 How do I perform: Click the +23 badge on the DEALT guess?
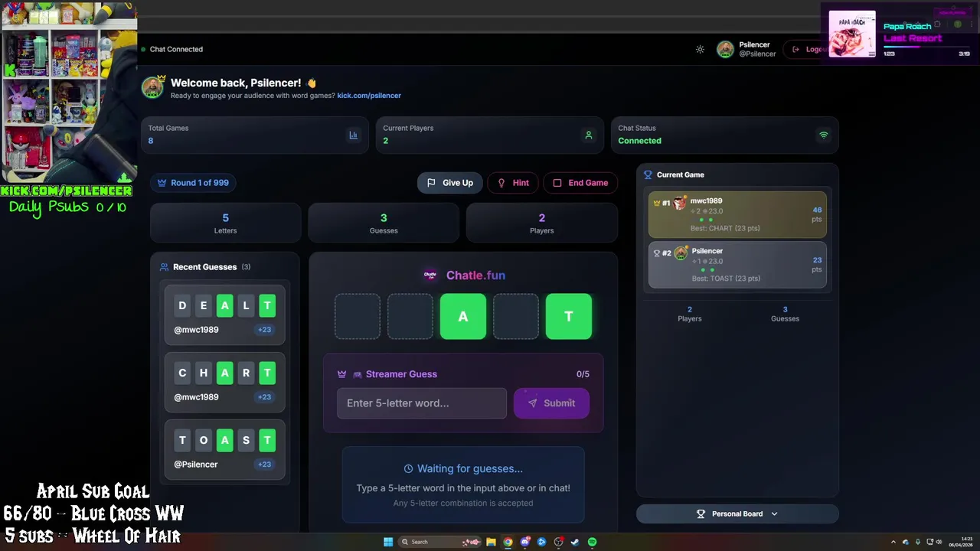click(264, 330)
